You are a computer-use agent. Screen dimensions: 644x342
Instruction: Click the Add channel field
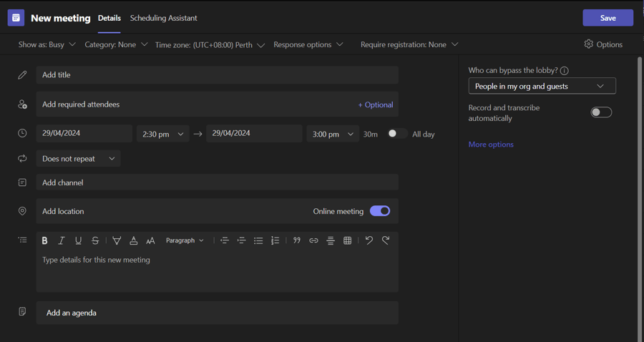[218, 182]
